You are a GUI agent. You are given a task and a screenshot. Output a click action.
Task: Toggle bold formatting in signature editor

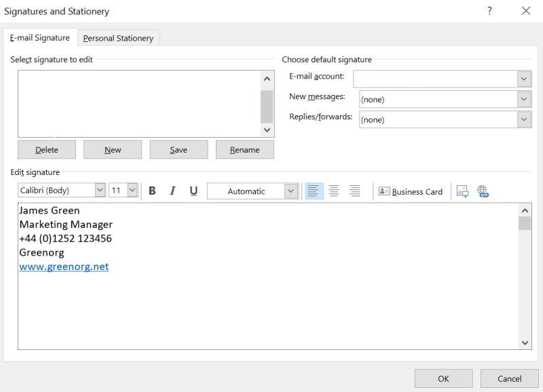(152, 191)
